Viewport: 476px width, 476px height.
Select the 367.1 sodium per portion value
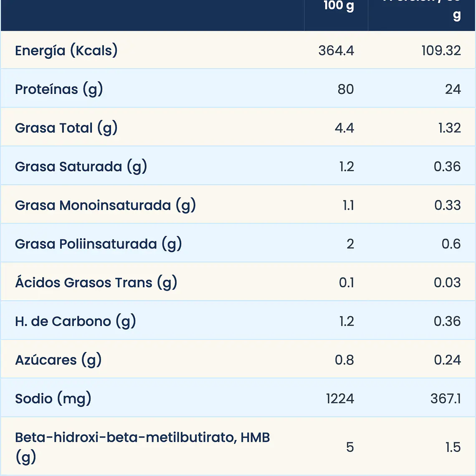click(446, 399)
